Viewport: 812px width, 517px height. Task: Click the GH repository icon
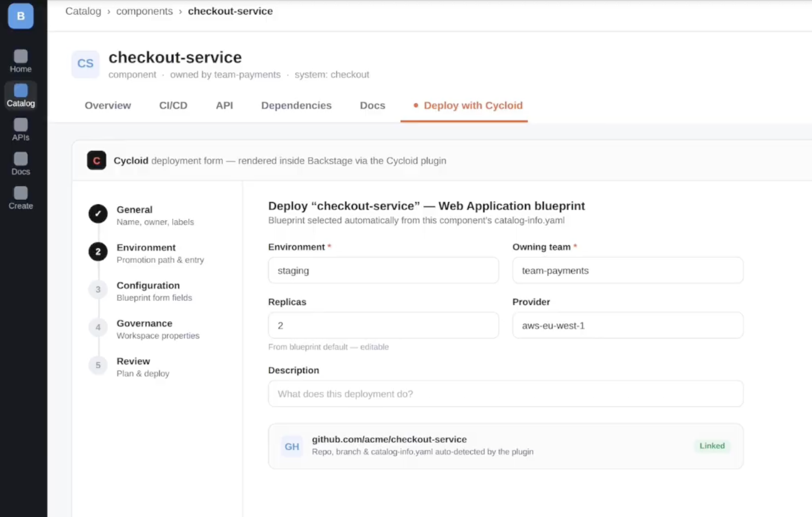[292, 446]
